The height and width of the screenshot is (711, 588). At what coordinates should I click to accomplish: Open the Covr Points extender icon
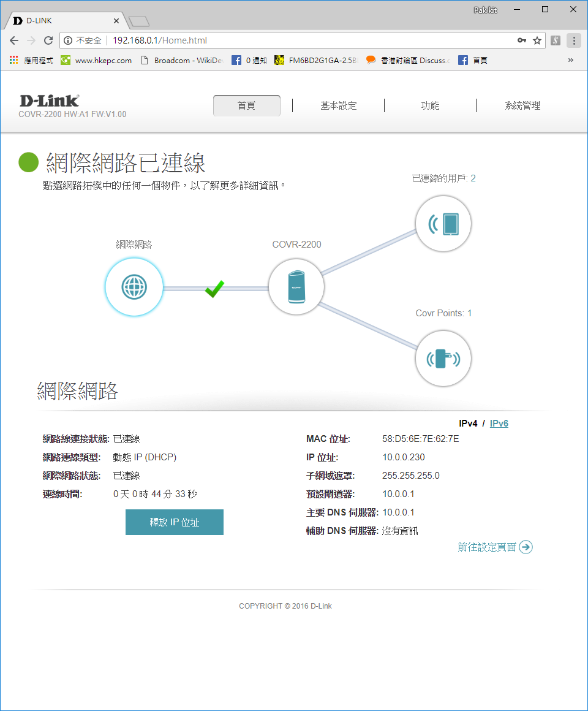tap(443, 359)
